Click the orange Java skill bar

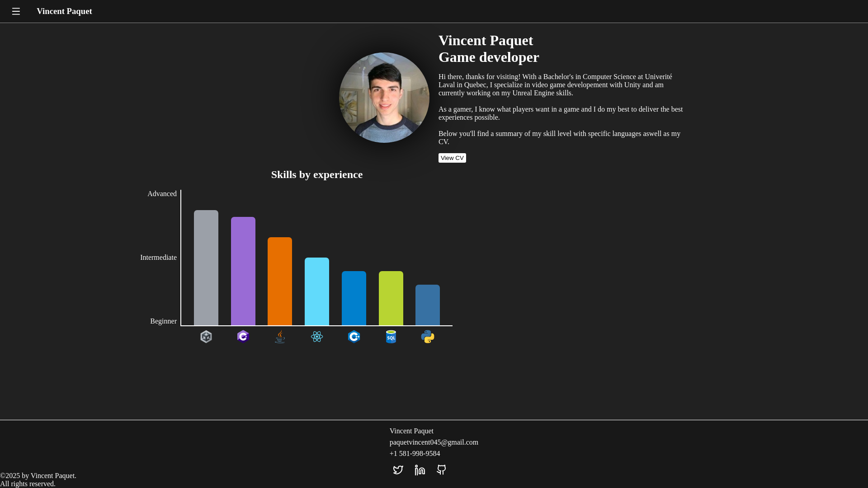click(x=280, y=281)
